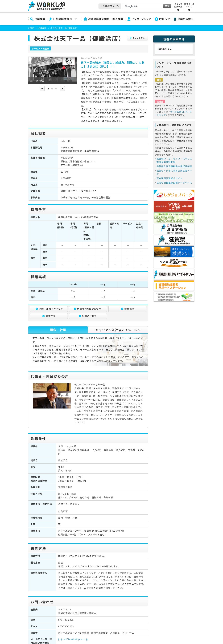
Task: Open オール滋賀 DE インターンシップ link
Action: click(x=173, y=113)
